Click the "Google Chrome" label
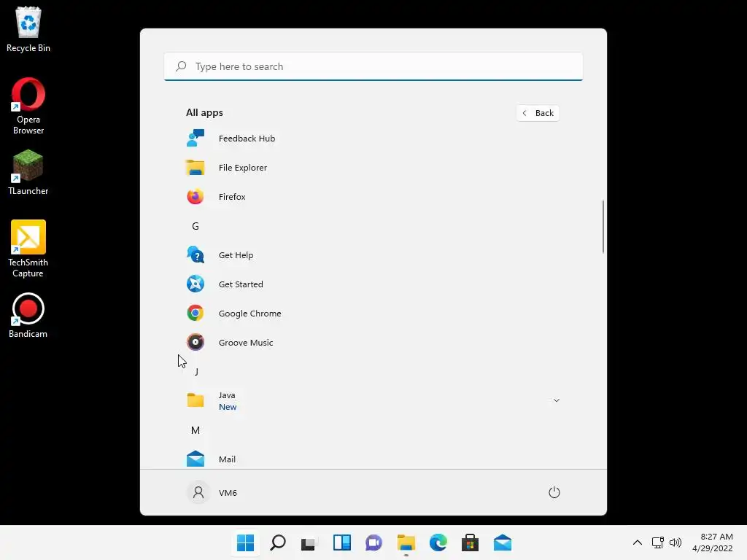The height and width of the screenshot is (560, 747). tap(249, 314)
